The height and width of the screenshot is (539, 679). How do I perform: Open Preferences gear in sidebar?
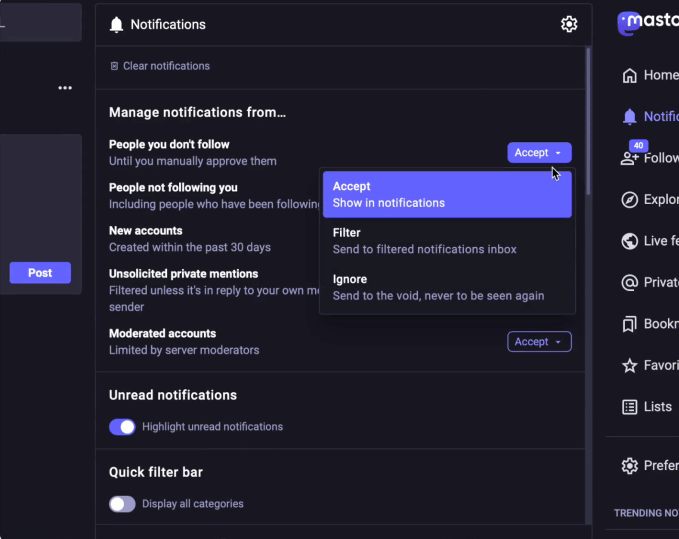tap(630, 466)
